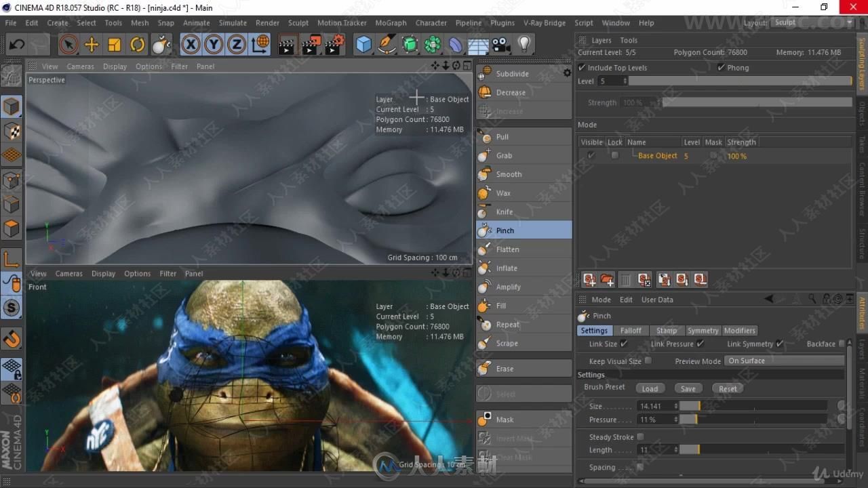Activate the Move tool

[92, 45]
